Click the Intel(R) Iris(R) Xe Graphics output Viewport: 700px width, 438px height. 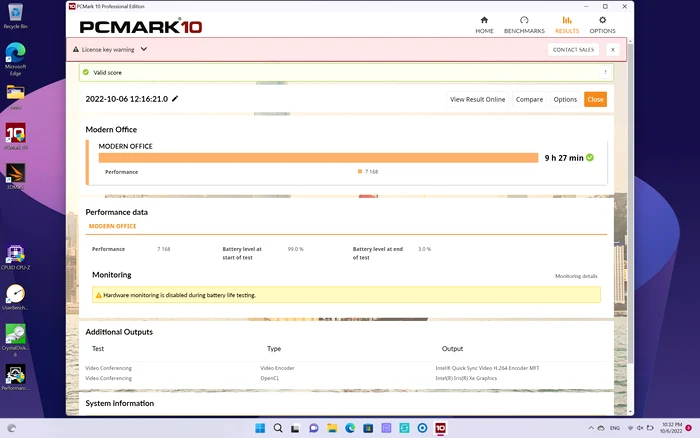466,378
